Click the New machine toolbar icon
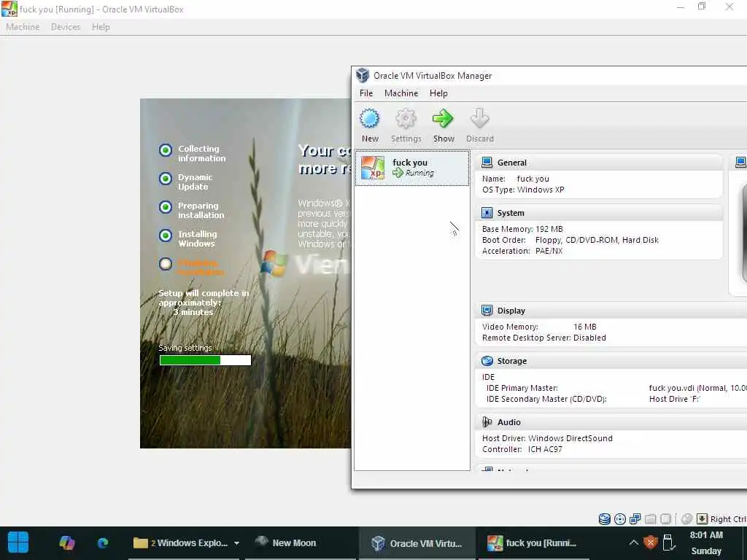The width and height of the screenshot is (747, 560). click(x=370, y=125)
